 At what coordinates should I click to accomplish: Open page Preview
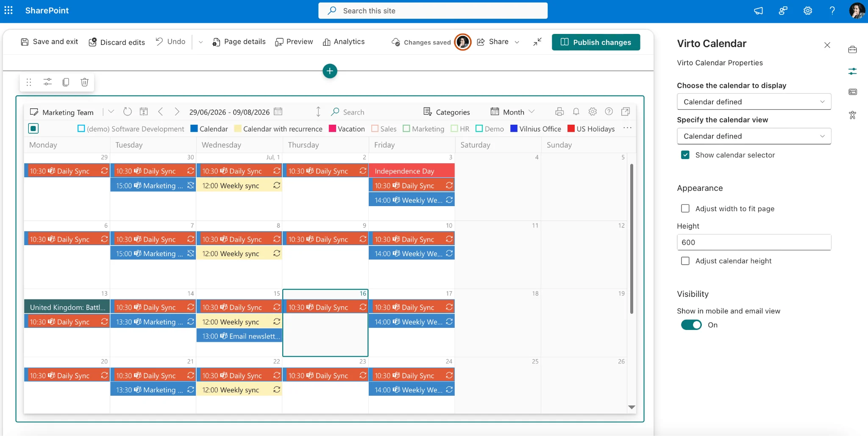pyautogui.click(x=294, y=42)
